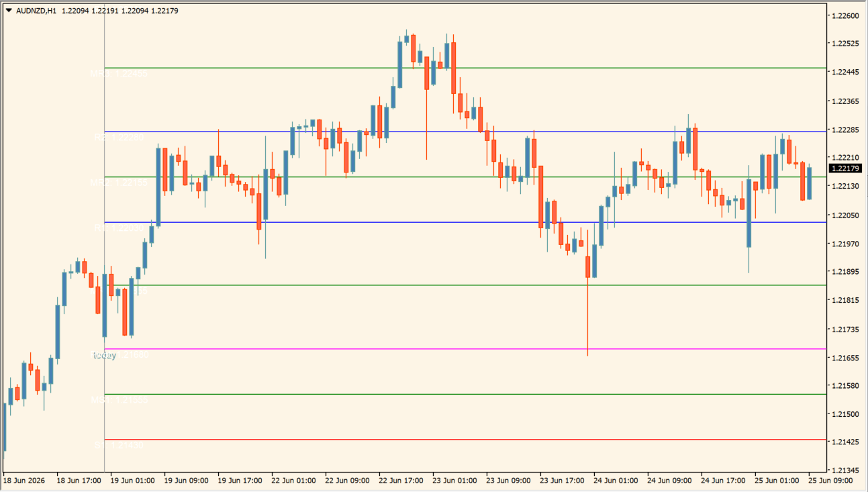Viewport: 868px width, 492px height.
Task: Select the blue R2 line at 1.22280
Action: pos(466,132)
